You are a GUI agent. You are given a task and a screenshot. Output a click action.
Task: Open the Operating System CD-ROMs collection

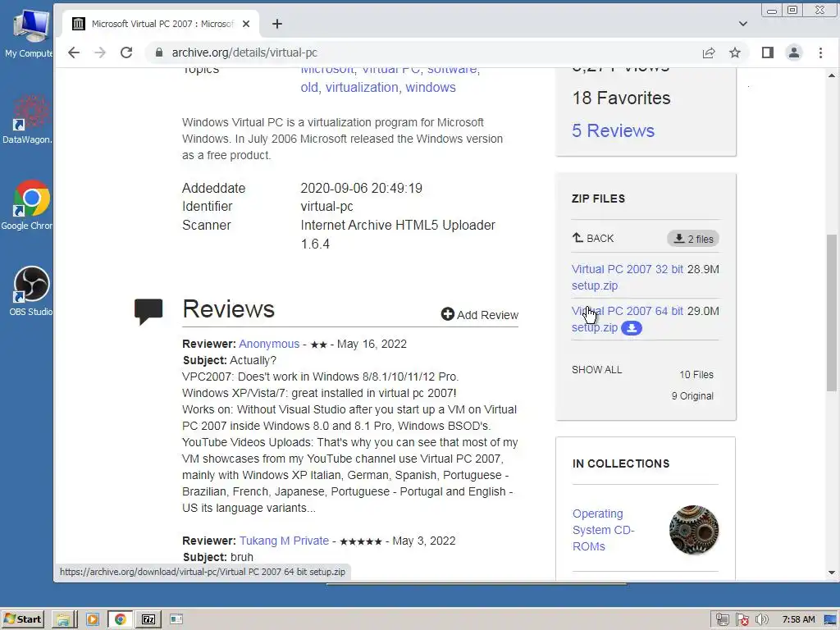coord(603,530)
